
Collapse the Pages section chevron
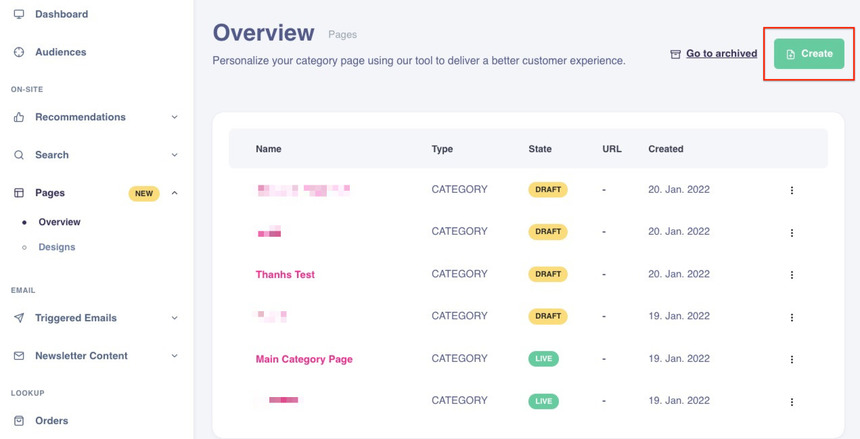(x=174, y=193)
